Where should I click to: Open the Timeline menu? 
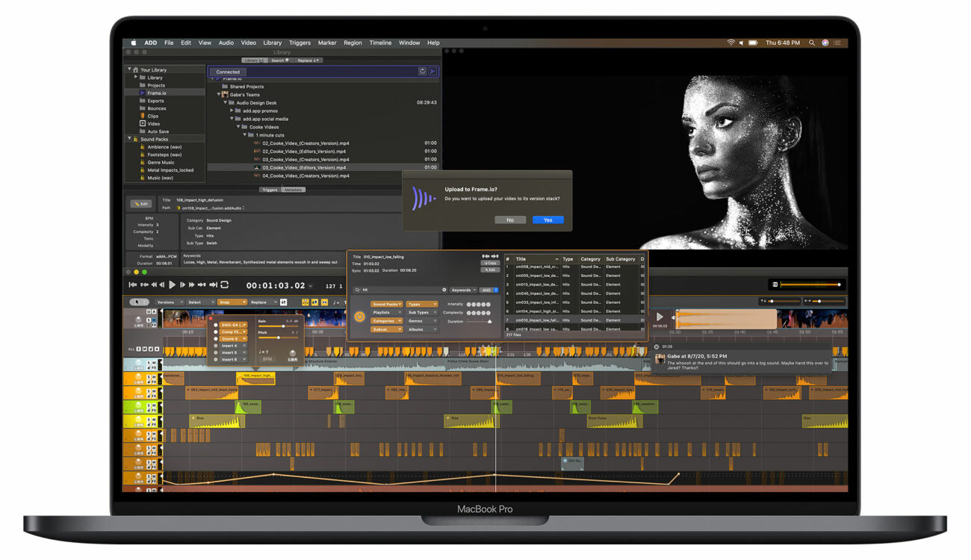[380, 43]
